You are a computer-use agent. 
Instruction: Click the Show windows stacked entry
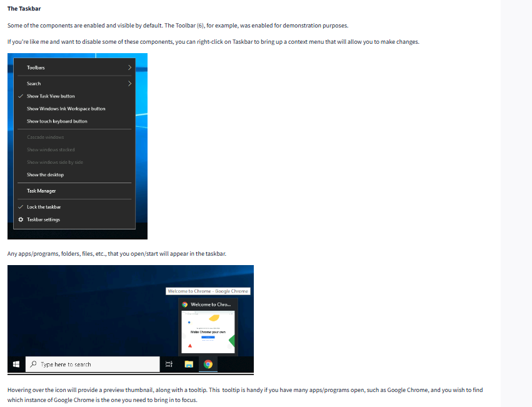[x=51, y=150]
